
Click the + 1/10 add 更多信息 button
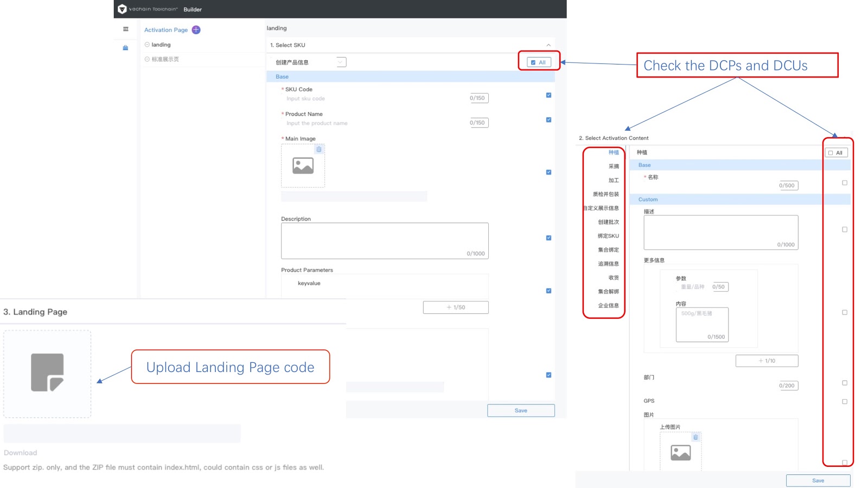coord(767,361)
